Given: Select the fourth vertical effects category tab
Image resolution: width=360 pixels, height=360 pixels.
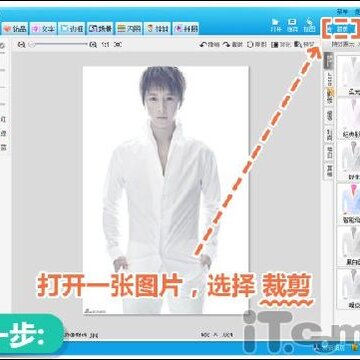Looking at the screenshot, I should tap(329, 116).
